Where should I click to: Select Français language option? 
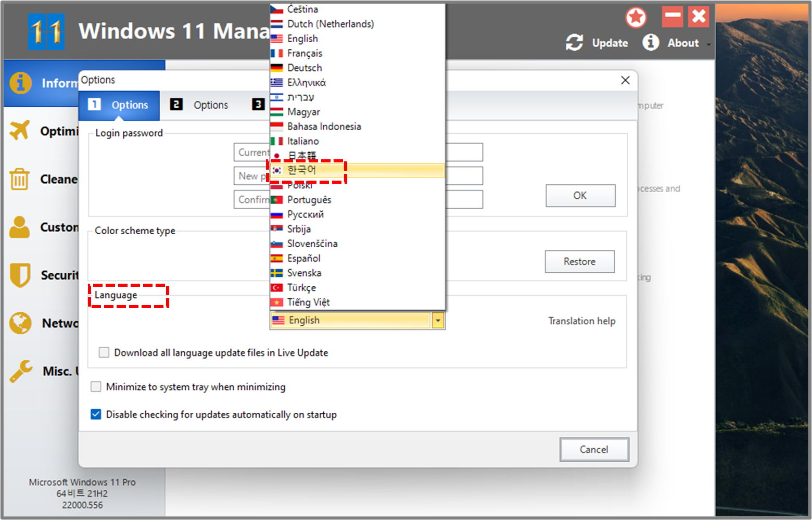(357, 53)
